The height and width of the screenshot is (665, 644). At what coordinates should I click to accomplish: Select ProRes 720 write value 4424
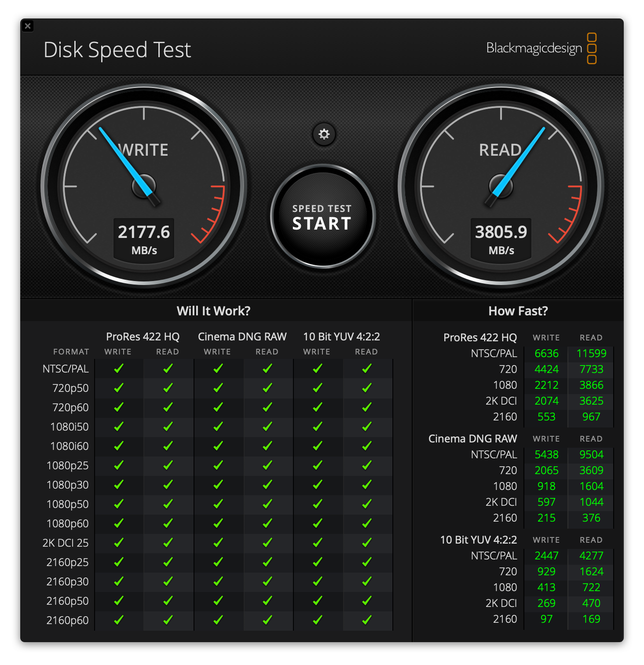[546, 369]
